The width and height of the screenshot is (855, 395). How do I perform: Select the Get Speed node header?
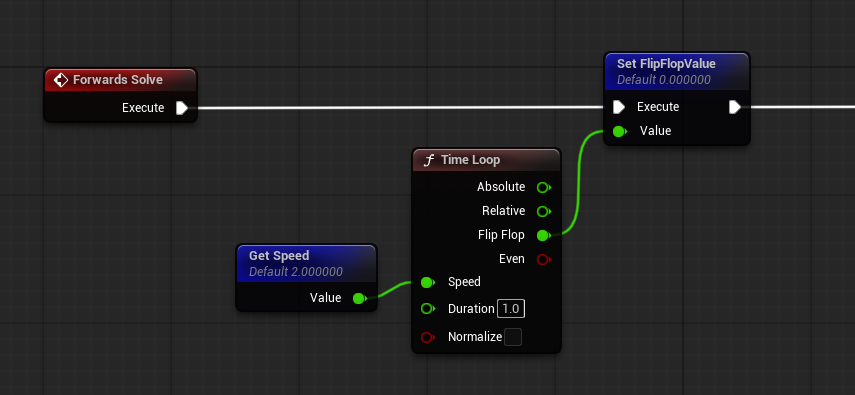click(x=306, y=263)
